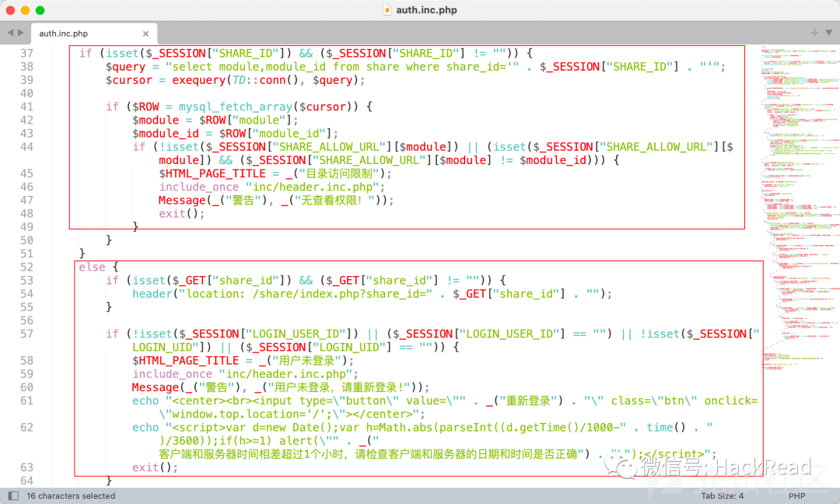Go to the next tab with the right arrow
This screenshot has width=840, height=504.
[x=21, y=33]
